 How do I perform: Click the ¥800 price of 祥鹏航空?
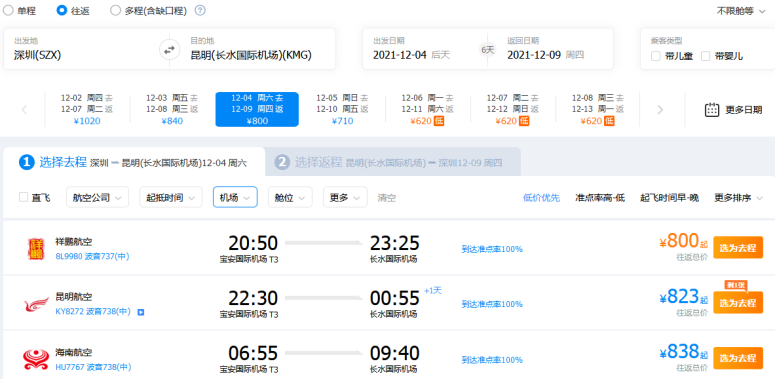click(683, 241)
